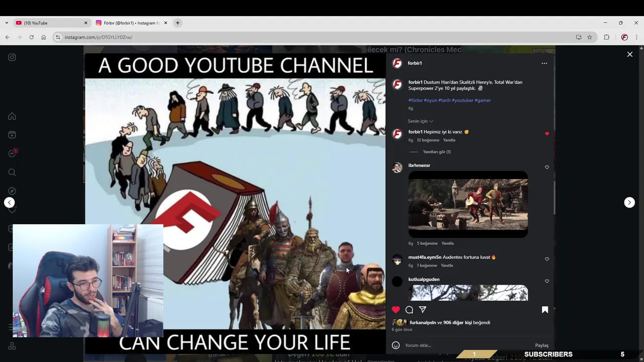Open the #gamer hashtag
The image size is (644, 362).
point(482,100)
